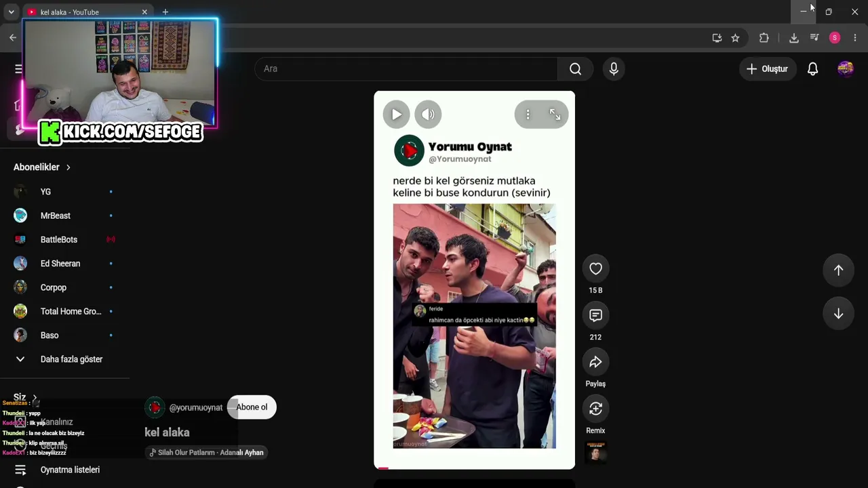Open the comments of the Short
Image resolution: width=868 pixels, height=488 pixels.
coord(595,315)
